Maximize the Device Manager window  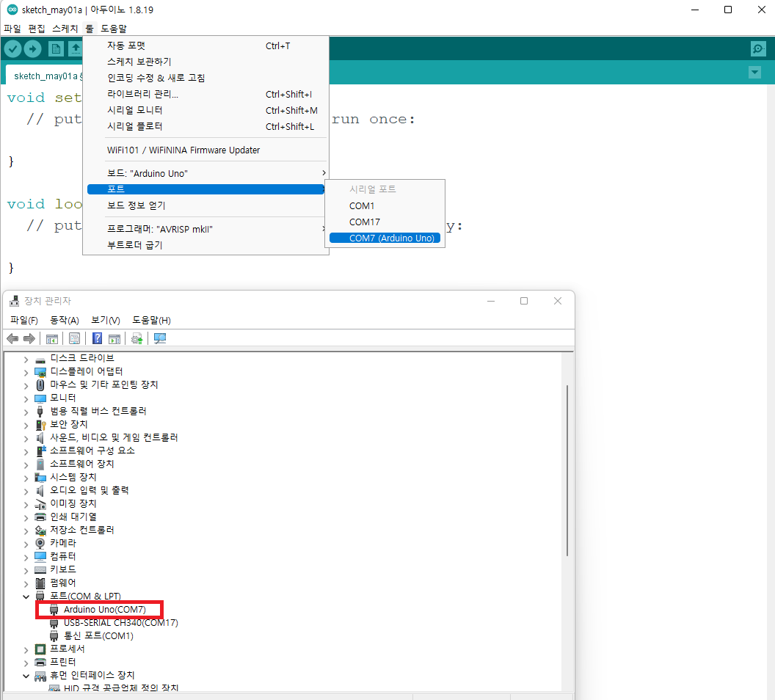524,301
